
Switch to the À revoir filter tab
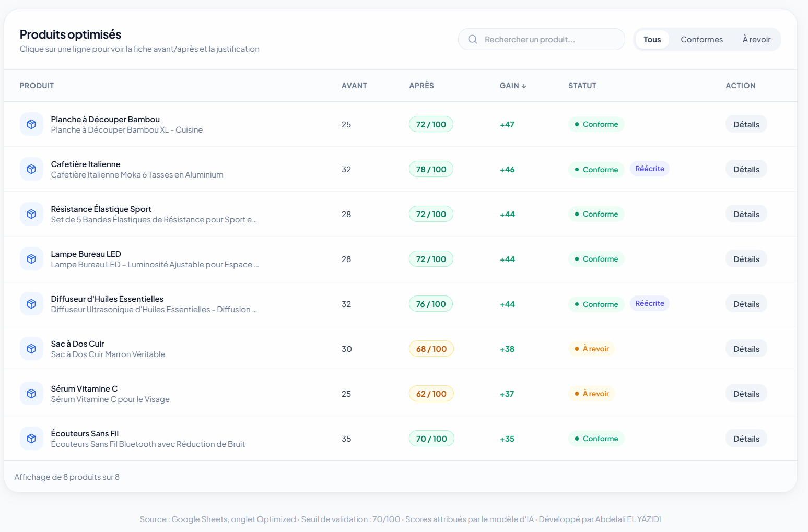pos(756,40)
